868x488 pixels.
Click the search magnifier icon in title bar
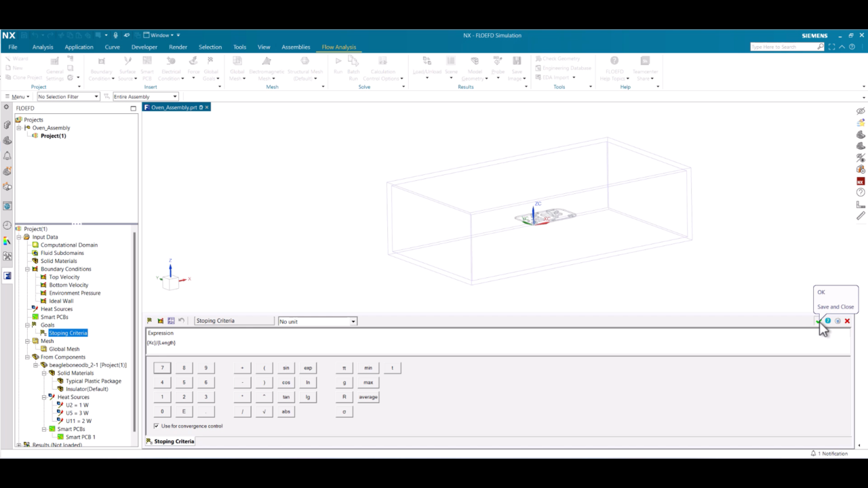point(820,47)
